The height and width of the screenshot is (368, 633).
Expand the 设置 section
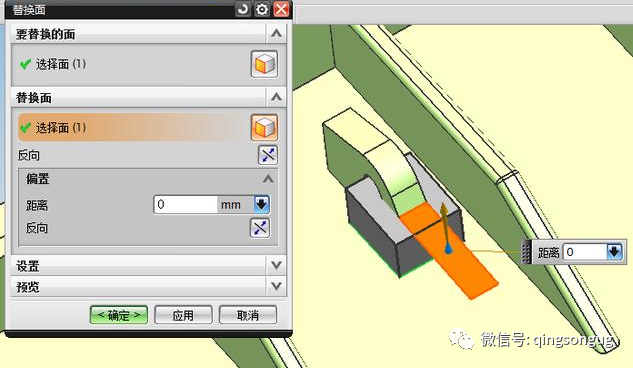coord(277,265)
